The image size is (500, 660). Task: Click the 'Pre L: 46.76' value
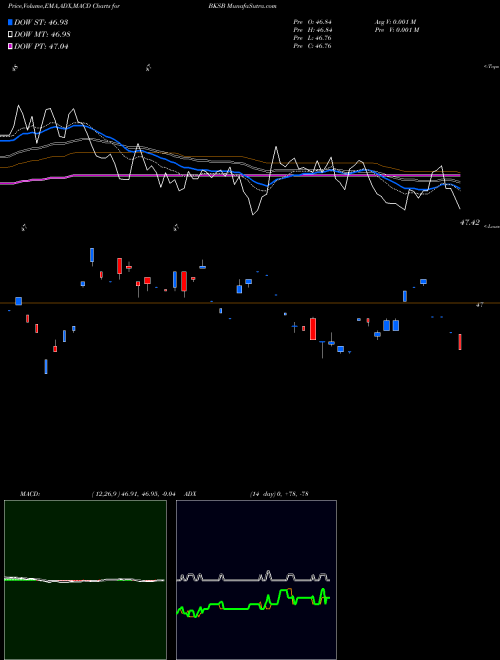[313, 38]
